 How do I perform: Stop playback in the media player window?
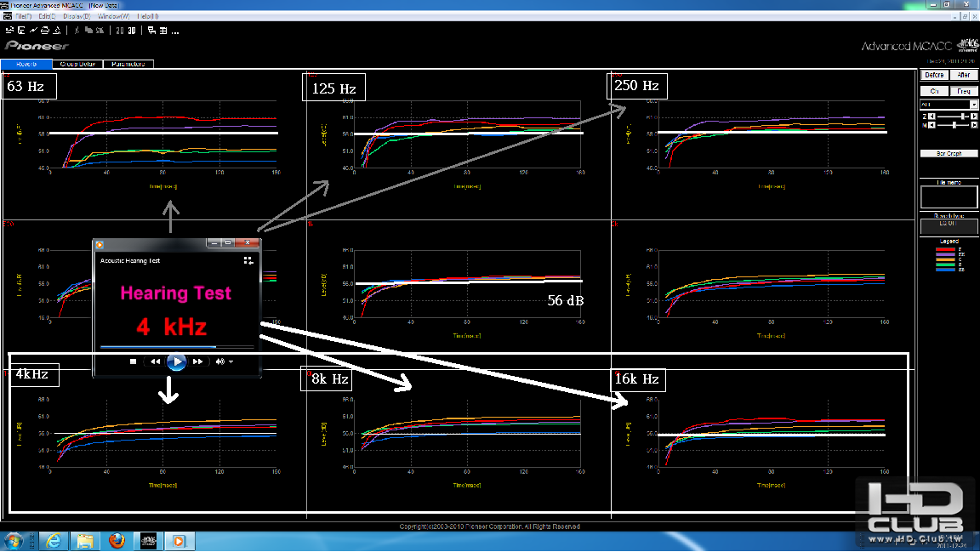(x=133, y=361)
